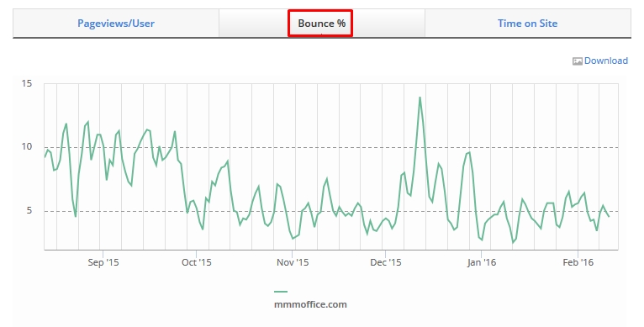
Task: Click the Download link
Action: (x=606, y=61)
